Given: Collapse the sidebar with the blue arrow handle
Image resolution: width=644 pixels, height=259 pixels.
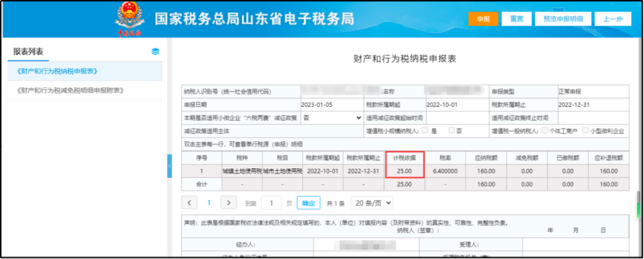Looking at the screenshot, I should coord(169,166).
